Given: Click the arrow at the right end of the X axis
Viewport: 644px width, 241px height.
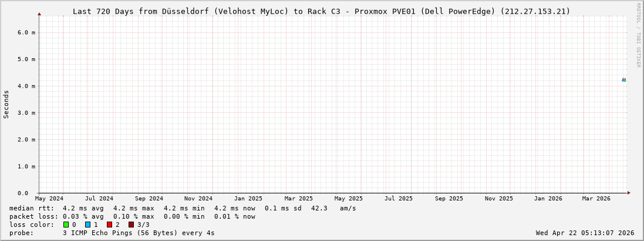Looking at the screenshot, I should pyautogui.click(x=628, y=193).
